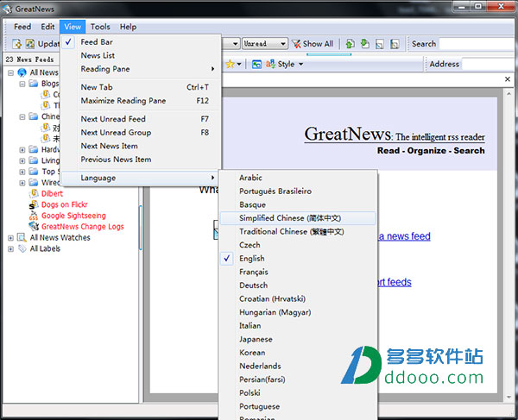518x420 pixels.
Task: Close the reading pane tab with X
Action: [x=508, y=79]
